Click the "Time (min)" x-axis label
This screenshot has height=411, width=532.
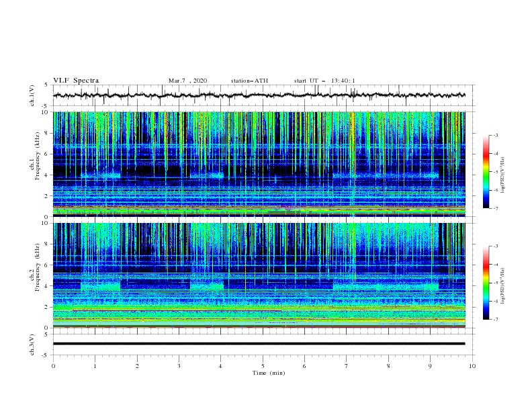point(269,373)
